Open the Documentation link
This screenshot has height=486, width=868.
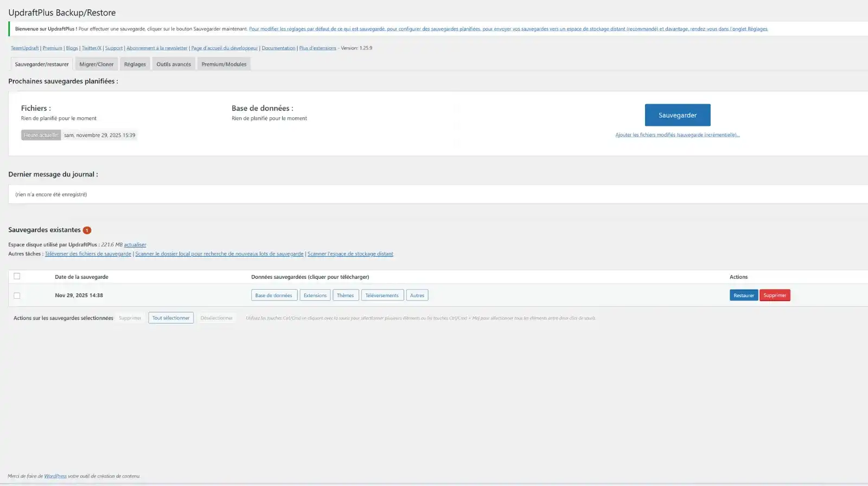coord(278,48)
